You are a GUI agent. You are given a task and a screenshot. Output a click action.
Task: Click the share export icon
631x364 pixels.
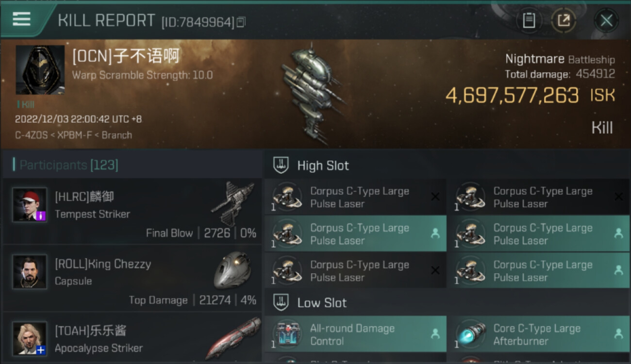pyautogui.click(x=564, y=20)
